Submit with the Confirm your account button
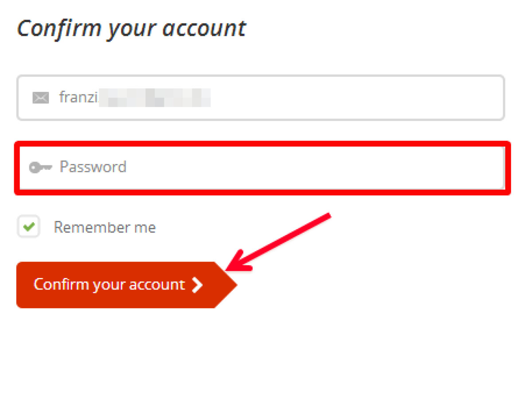532x399 pixels. tap(126, 285)
